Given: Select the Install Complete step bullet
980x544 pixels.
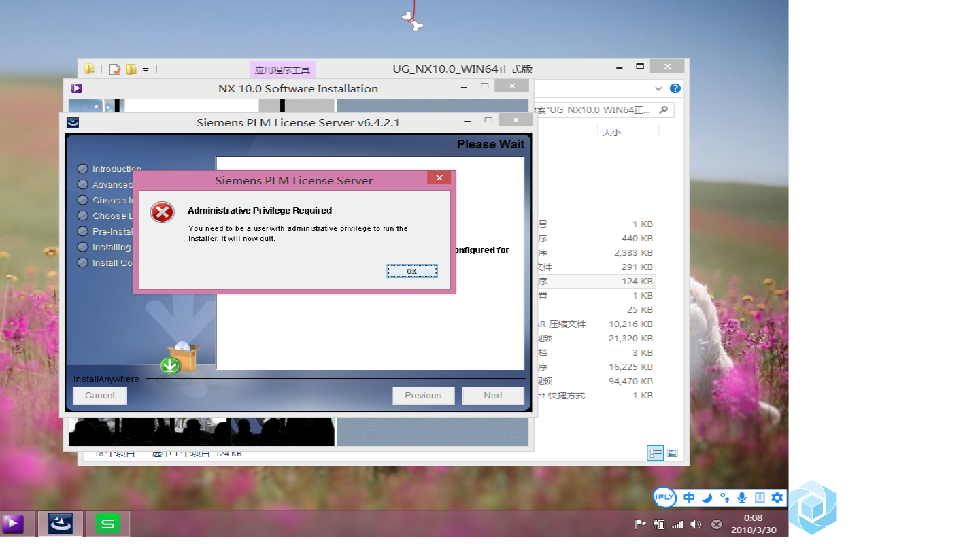Looking at the screenshot, I should [x=83, y=262].
